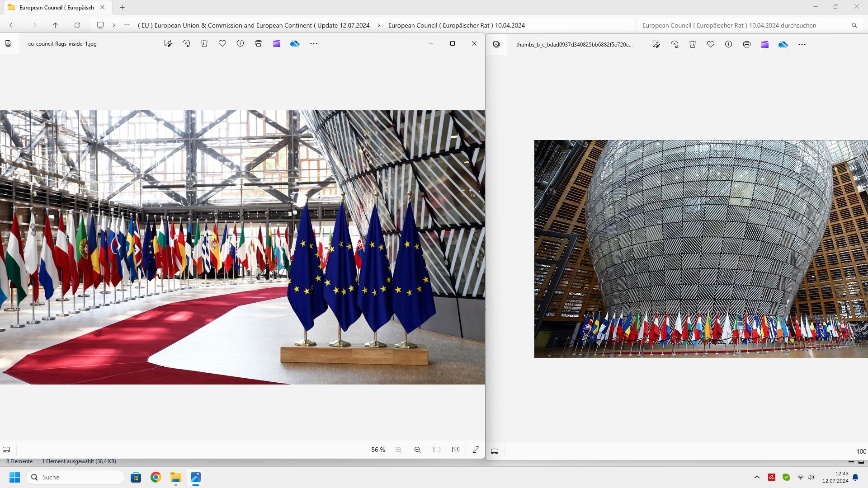Click the OneDrive cloud icon in left photo window

(x=295, y=43)
